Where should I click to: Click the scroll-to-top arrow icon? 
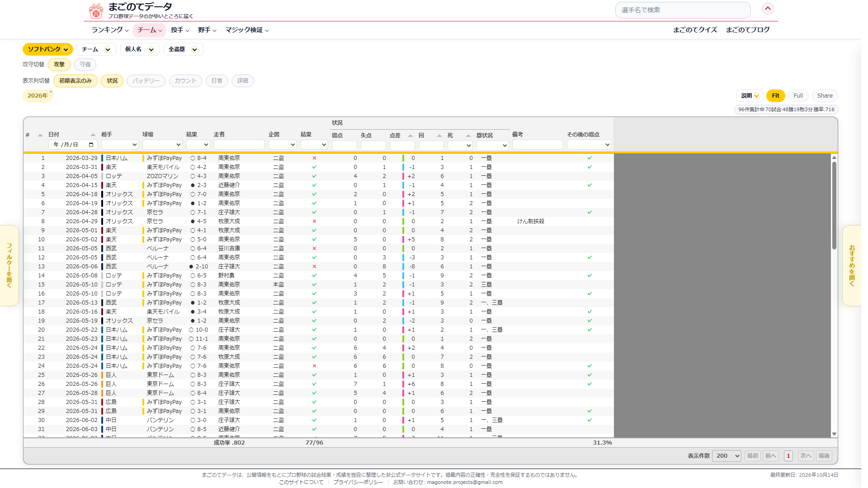pos(768,9)
